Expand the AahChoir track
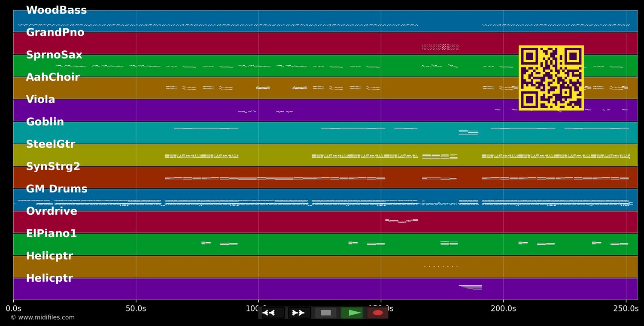The image size is (644, 326). 53,77
